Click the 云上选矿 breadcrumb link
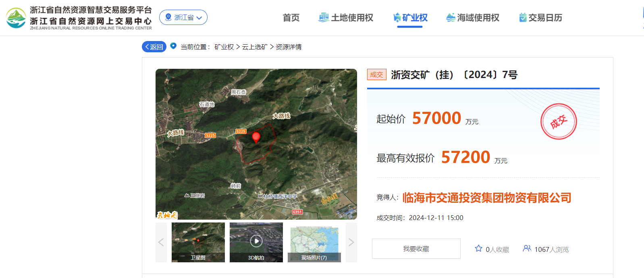 pos(255,47)
